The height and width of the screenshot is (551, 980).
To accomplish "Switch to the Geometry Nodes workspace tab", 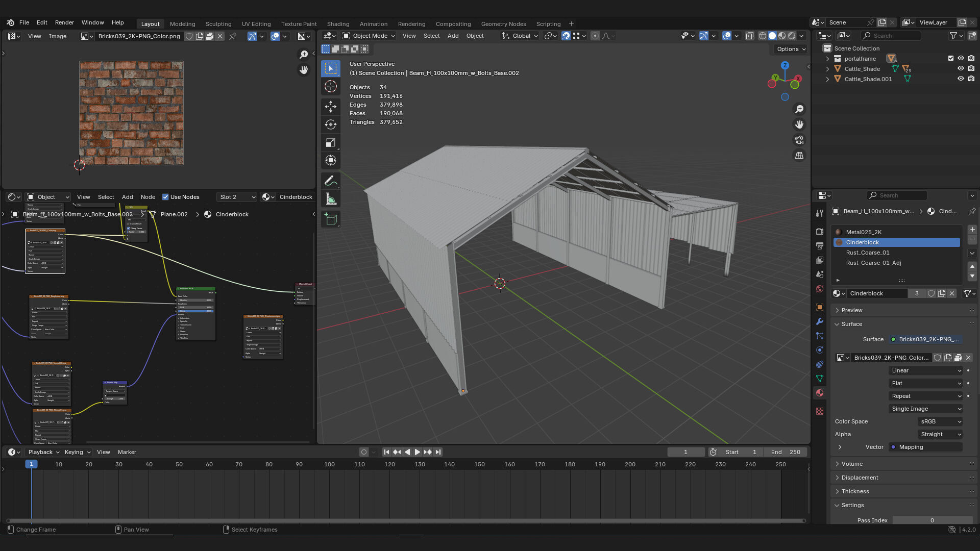I will click(x=503, y=24).
